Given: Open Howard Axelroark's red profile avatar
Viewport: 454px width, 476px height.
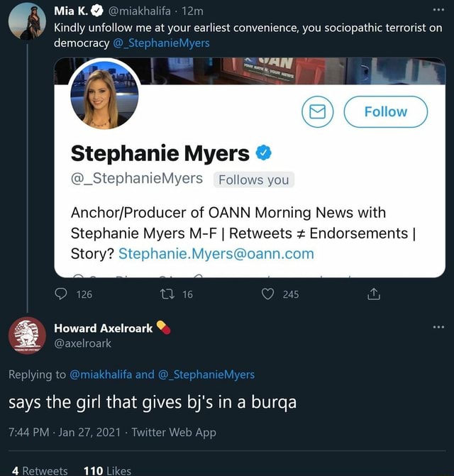Looking at the screenshot, I should click(27, 336).
